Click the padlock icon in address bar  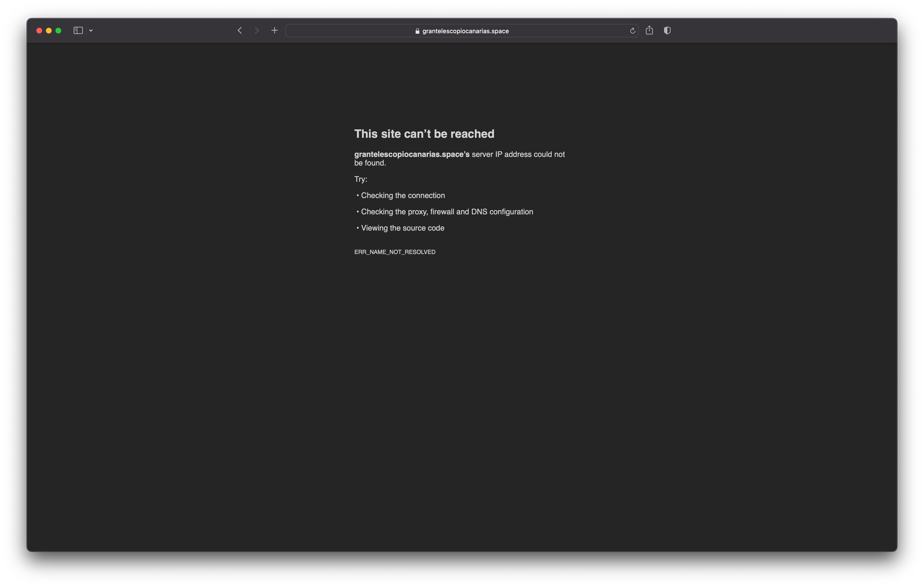417,31
